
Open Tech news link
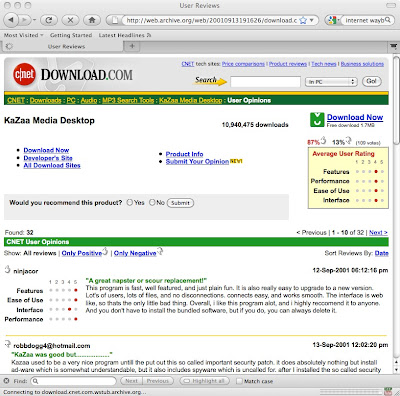click(324, 64)
